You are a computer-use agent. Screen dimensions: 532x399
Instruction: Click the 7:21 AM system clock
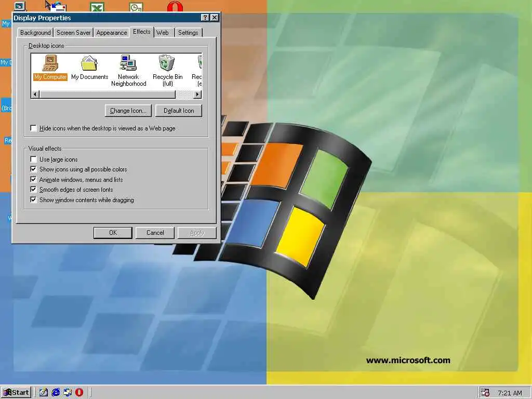coord(510,393)
